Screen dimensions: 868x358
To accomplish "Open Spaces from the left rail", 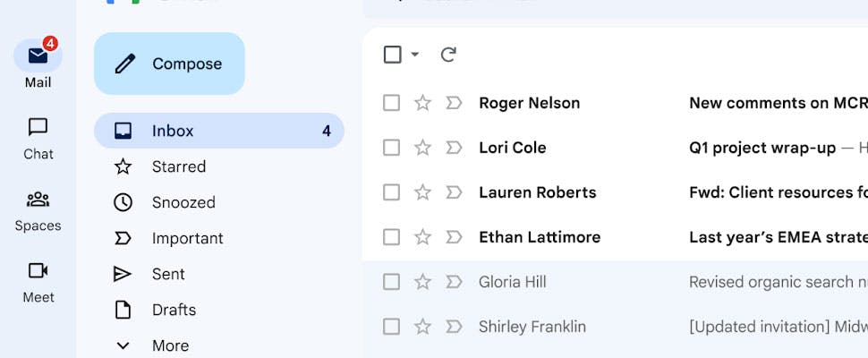I will [38, 209].
